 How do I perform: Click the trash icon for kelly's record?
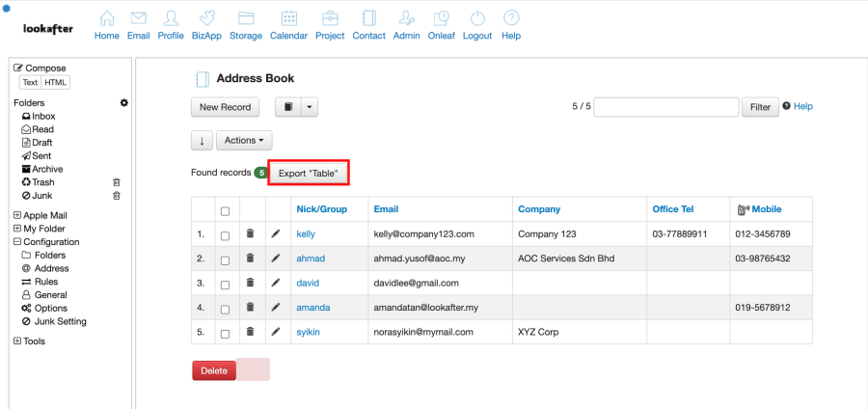click(x=250, y=233)
